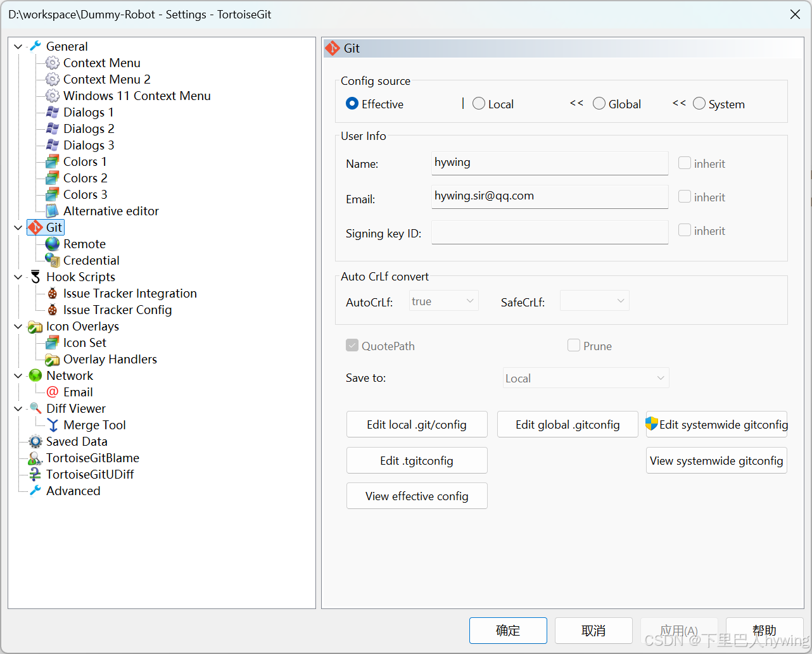812x654 pixels.
Task: Click the Remote globe icon
Action: (53, 244)
